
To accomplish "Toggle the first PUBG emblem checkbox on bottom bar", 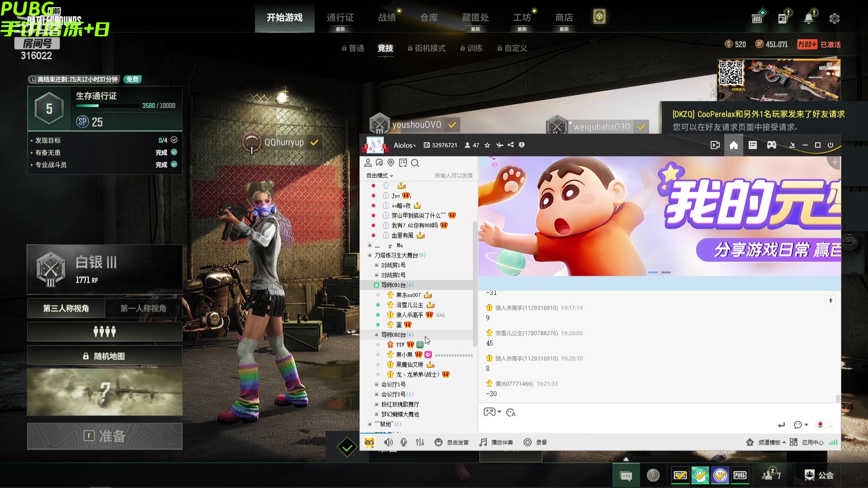I will click(x=680, y=475).
